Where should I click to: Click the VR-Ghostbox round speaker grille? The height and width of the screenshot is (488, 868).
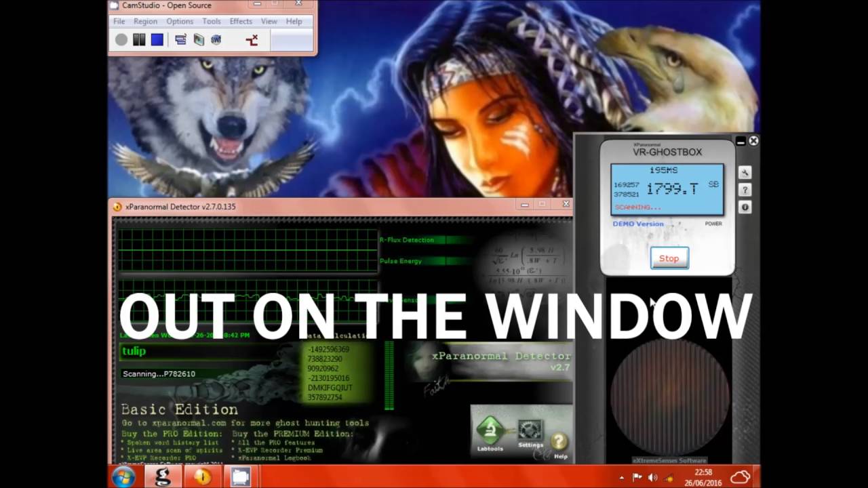coord(669,398)
